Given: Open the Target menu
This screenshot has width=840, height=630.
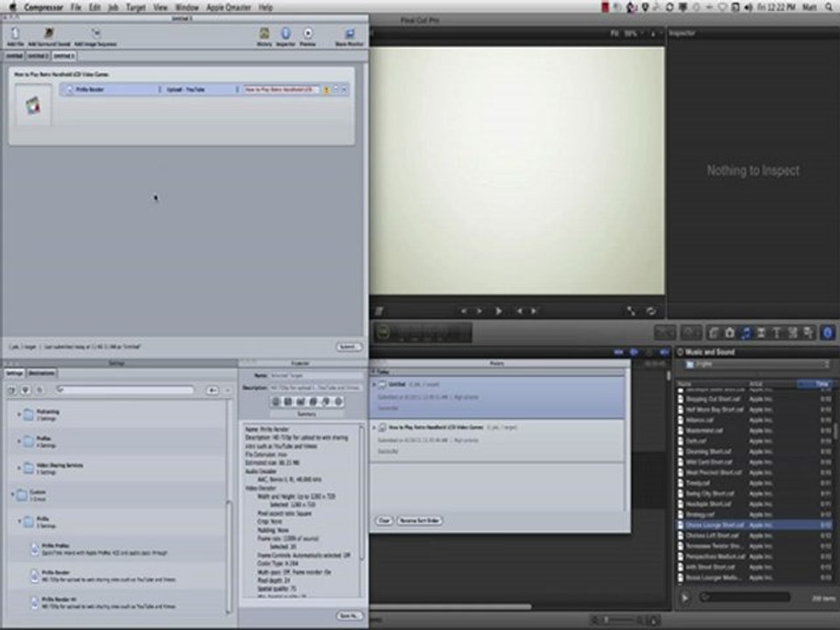Looking at the screenshot, I should point(136,7).
